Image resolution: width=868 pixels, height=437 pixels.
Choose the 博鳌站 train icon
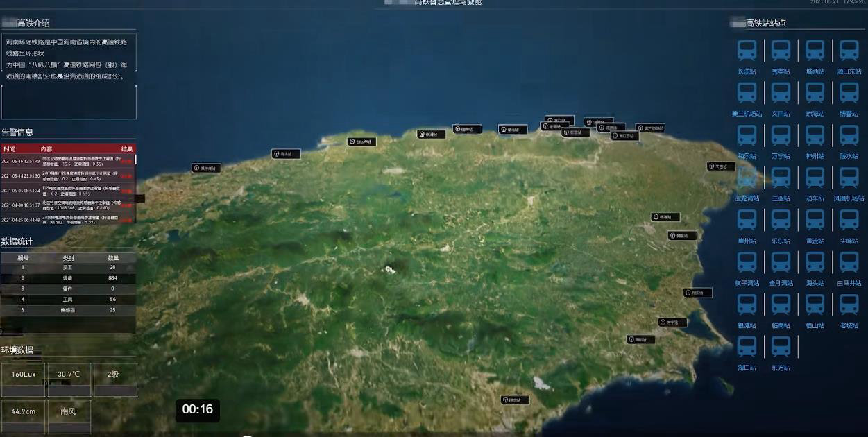849,94
